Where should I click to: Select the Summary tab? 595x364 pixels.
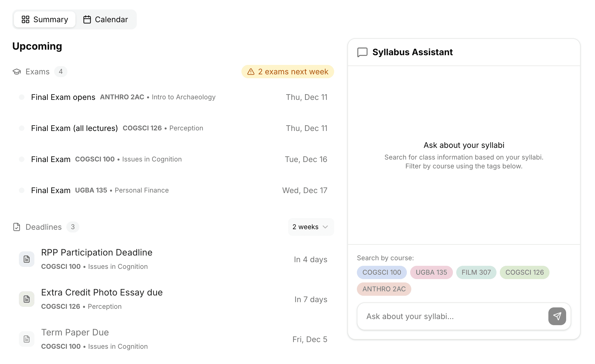coord(44,19)
